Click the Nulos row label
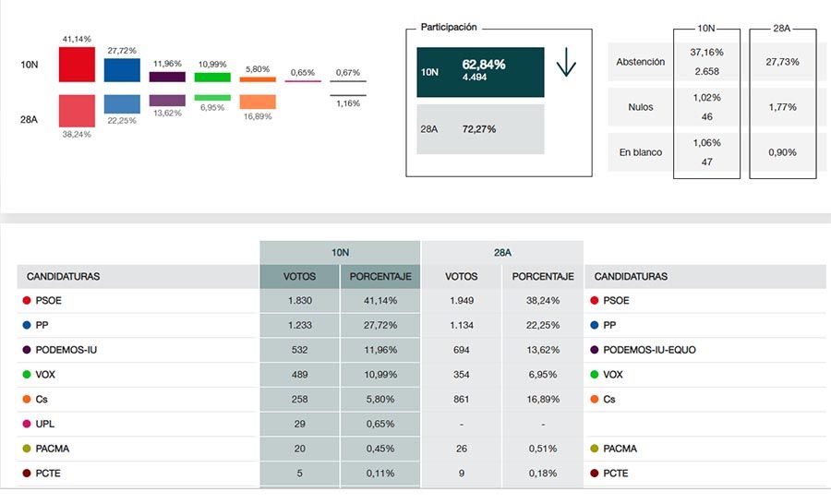Viewport: 831px width, 504px height. 640,107
